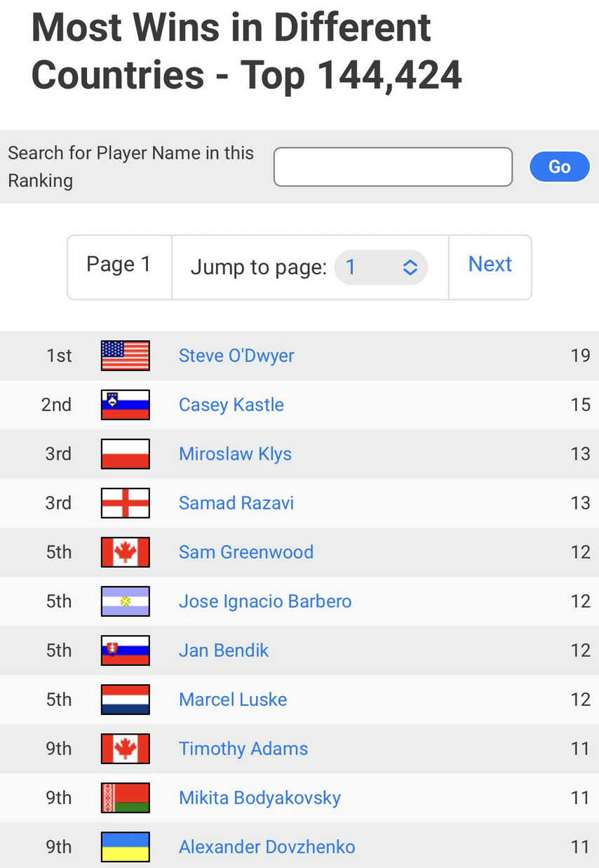Screen dimensions: 599x868
Task: Open Sam Greenwood's profile link
Action: tap(246, 552)
